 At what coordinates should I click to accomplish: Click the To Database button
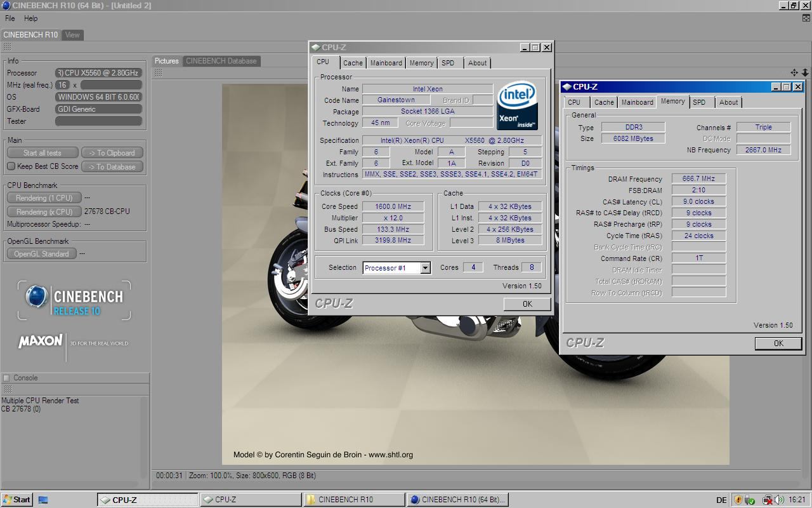[x=112, y=166]
